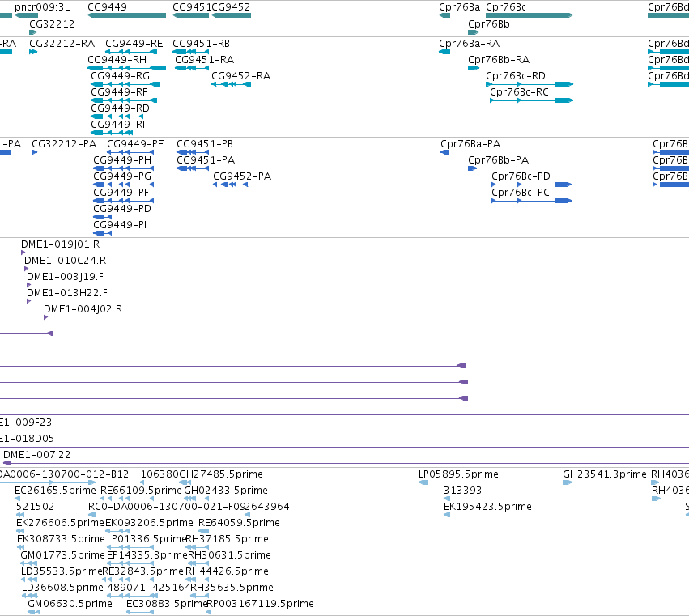Screen dimensions: 689x616
Task: Click the Cpr76Bc-RD transcript label
Action: tap(516, 76)
